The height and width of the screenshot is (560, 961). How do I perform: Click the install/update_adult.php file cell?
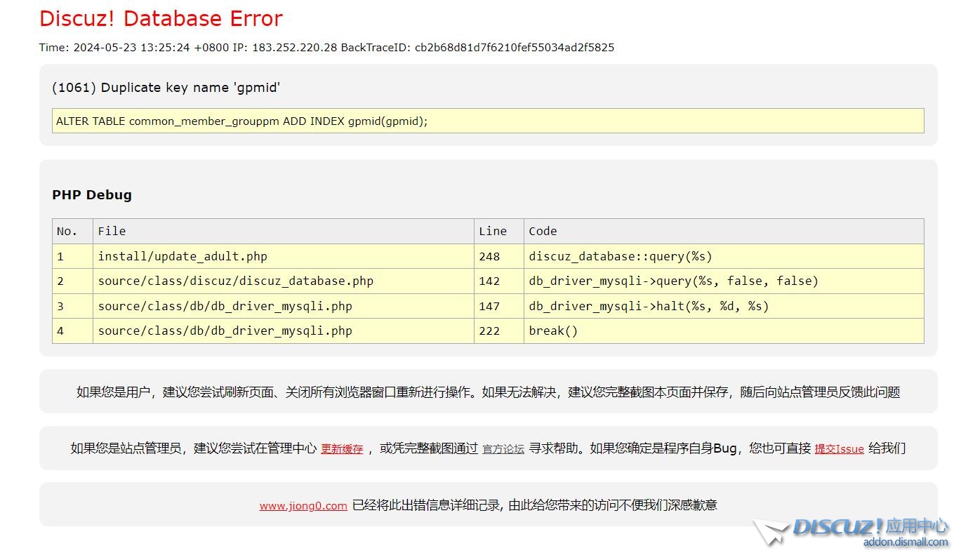tap(183, 256)
